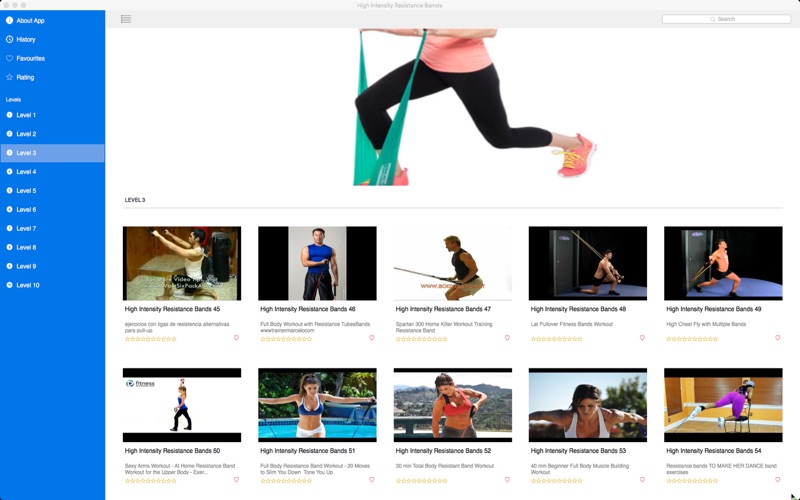Screen dimensions: 800x500
Task: Click the About App info icon
Action: tap(9, 20)
